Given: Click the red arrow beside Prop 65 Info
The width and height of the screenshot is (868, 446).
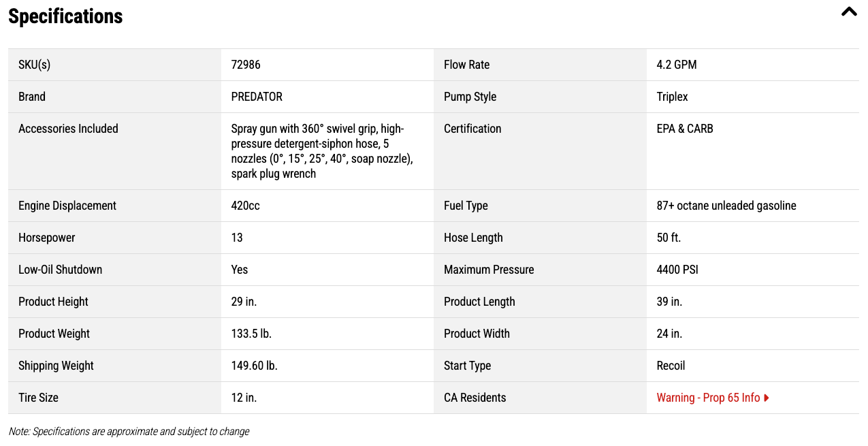Looking at the screenshot, I should [767, 398].
